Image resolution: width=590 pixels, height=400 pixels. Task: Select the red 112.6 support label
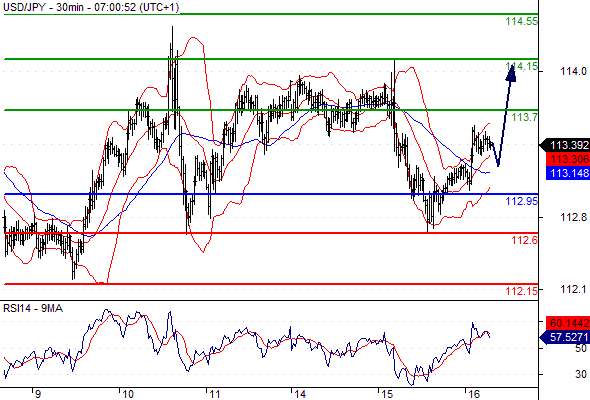525,240
